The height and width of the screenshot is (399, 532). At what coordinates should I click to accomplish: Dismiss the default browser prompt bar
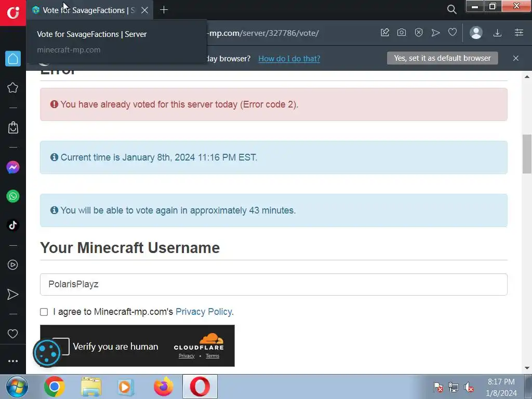516,58
